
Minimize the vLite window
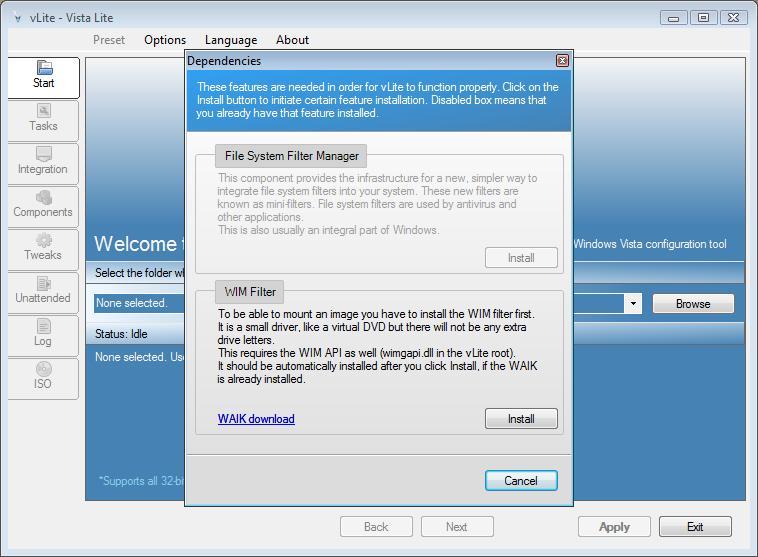[673, 18]
